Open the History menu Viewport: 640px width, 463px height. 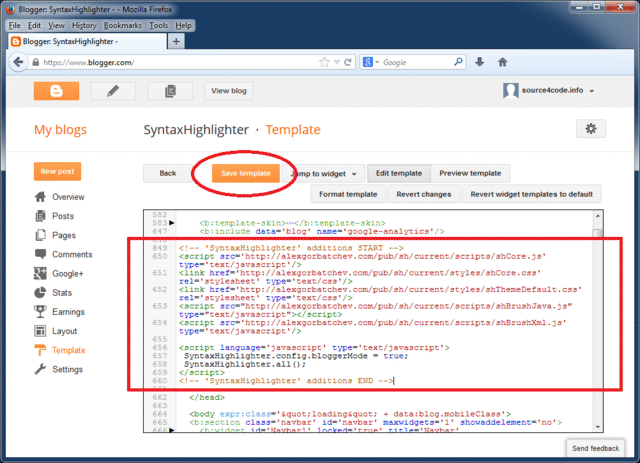(84, 25)
